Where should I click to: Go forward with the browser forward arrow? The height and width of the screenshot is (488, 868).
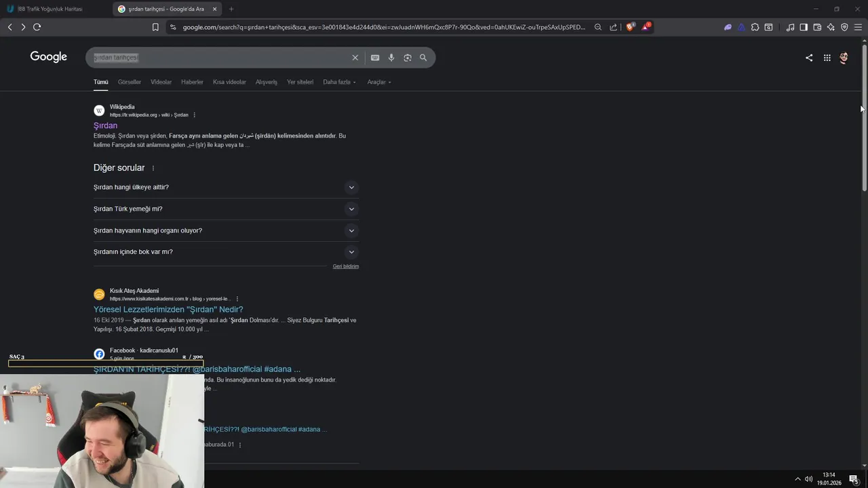[x=23, y=27]
